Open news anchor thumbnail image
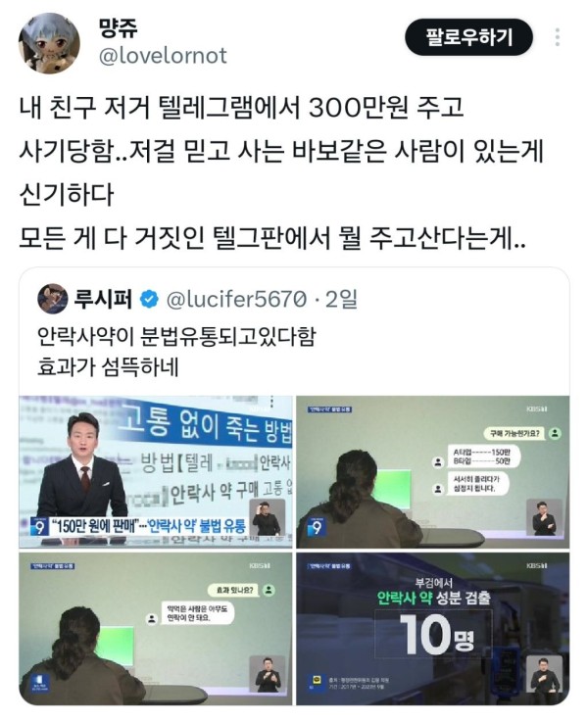This screenshot has width=588, height=721. 156,472
